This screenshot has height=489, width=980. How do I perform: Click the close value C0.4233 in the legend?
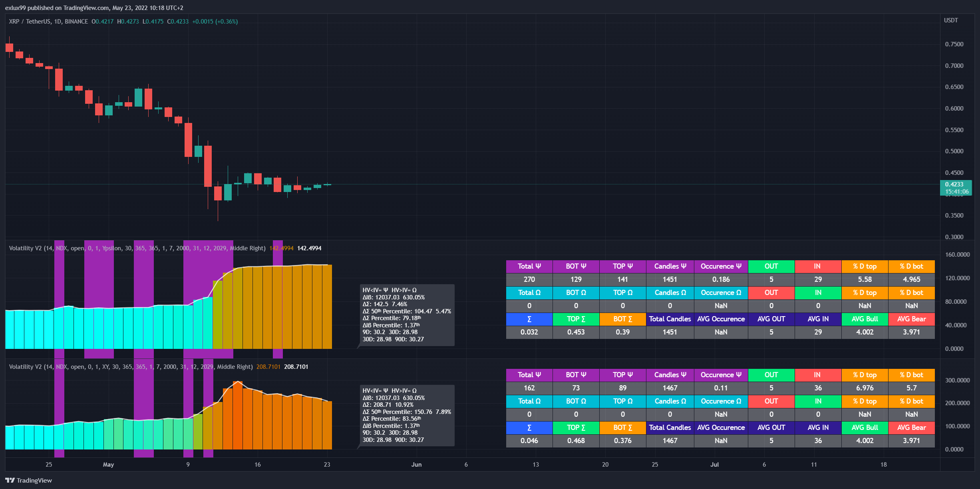pyautogui.click(x=178, y=22)
